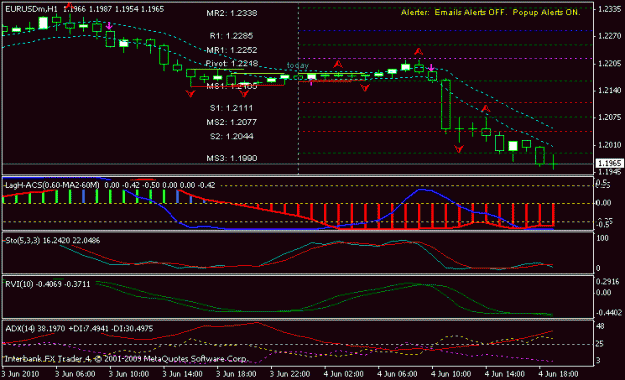Click the 3 Jun 06:00 time label

pos(75,374)
